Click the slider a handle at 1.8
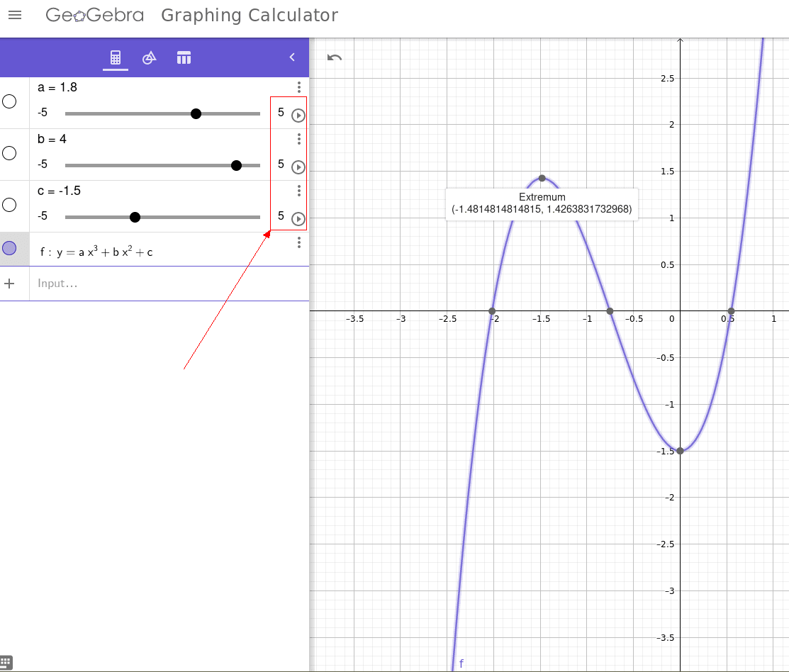This screenshot has height=672, width=789. point(196,113)
